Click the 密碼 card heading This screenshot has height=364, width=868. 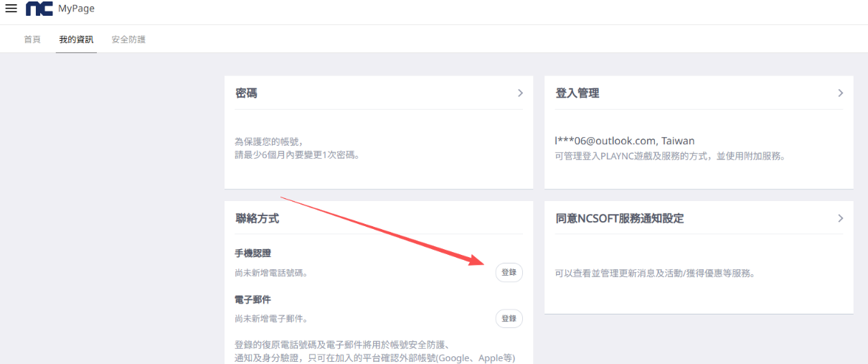click(x=246, y=93)
